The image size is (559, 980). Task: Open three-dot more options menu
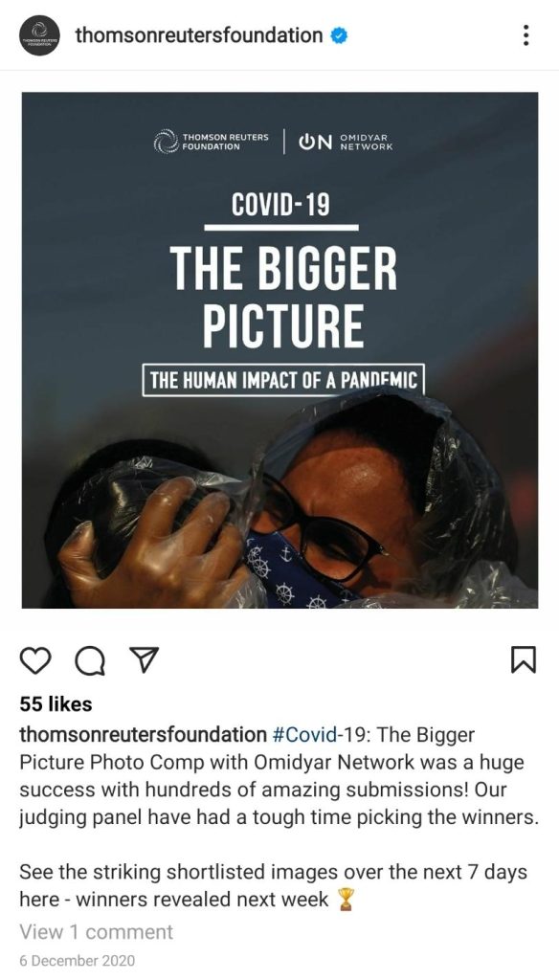pyautogui.click(x=525, y=35)
